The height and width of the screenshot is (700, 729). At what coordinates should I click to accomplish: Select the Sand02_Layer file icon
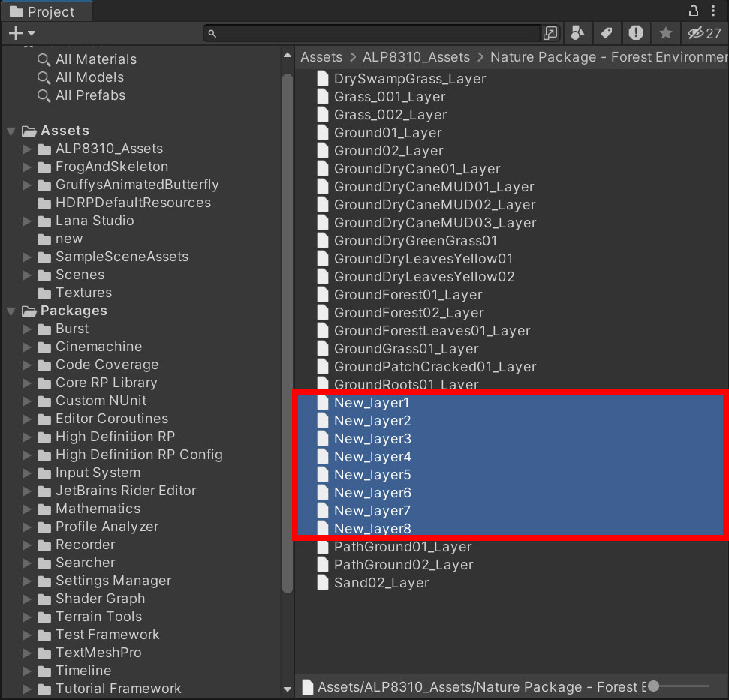coord(323,583)
